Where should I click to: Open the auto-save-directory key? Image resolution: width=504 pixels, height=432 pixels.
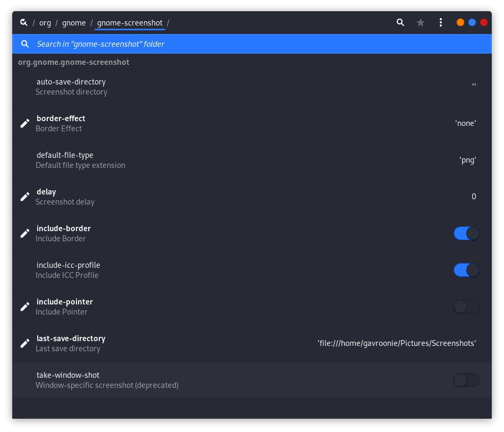252,87
